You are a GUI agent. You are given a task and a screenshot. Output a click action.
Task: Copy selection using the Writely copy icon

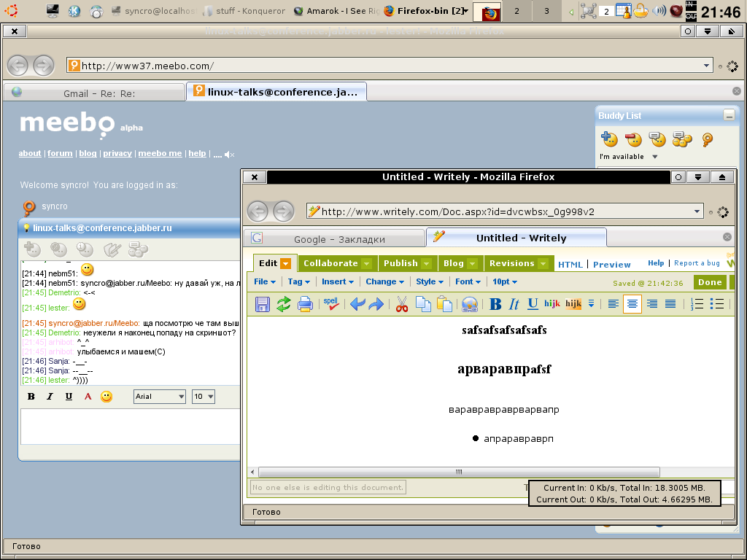coord(423,304)
